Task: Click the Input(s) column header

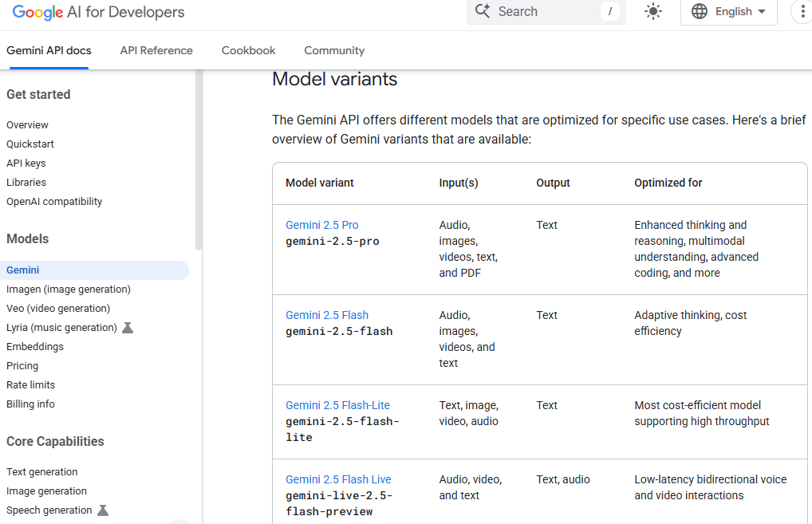Action: (x=459, y=183)
